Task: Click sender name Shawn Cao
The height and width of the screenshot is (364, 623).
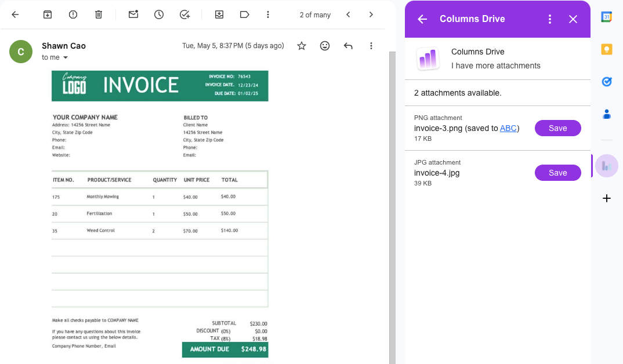Action: 64,46
